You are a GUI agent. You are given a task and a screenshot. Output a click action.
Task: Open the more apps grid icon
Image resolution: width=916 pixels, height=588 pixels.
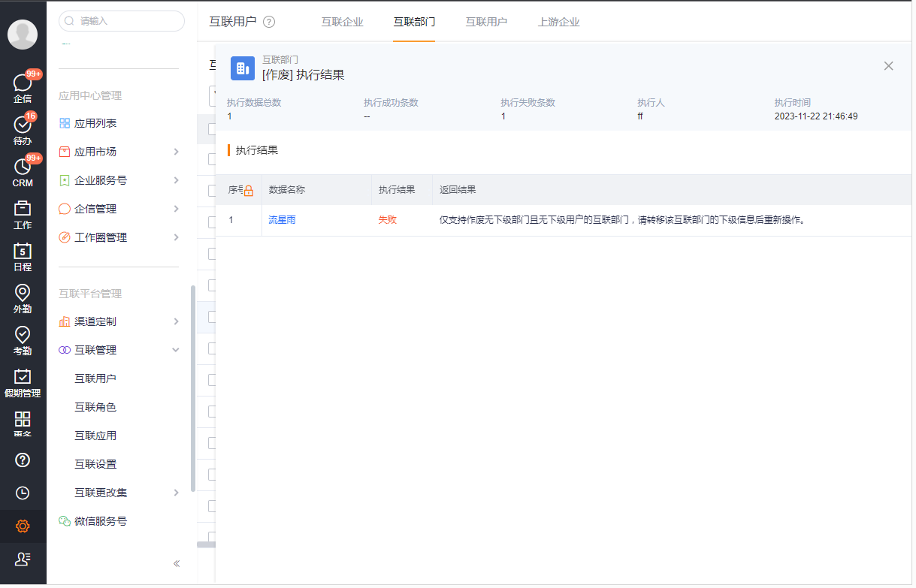pyautogui.click(x=23, y=419)
